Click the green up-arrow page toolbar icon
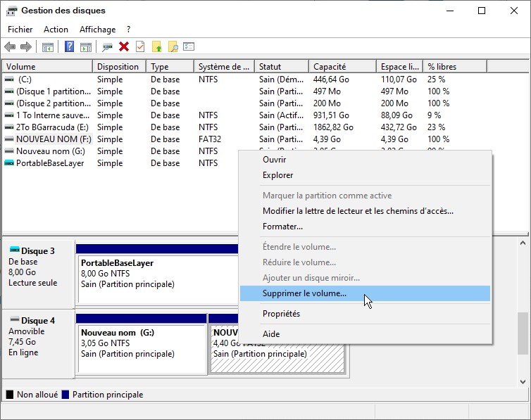Screen dimensions: 531x420 click(156, 47)
